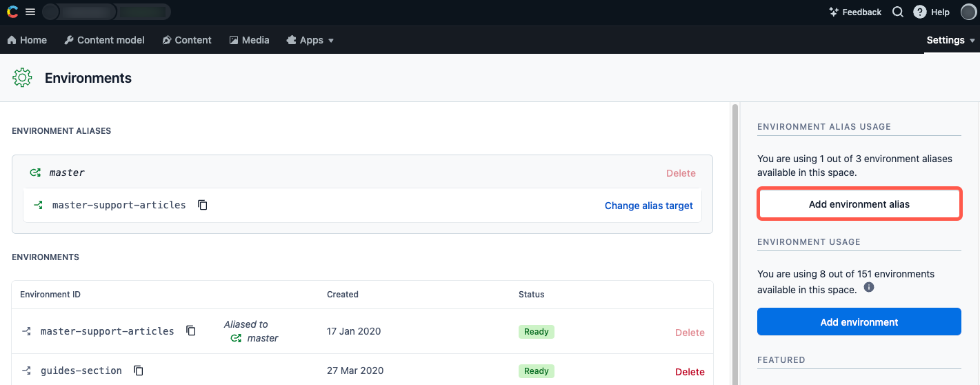The width and height of the screenshot is (980, 385).
Task: Open the search magnifier icon
Action: pyautogui.click(x=897, y=12)
